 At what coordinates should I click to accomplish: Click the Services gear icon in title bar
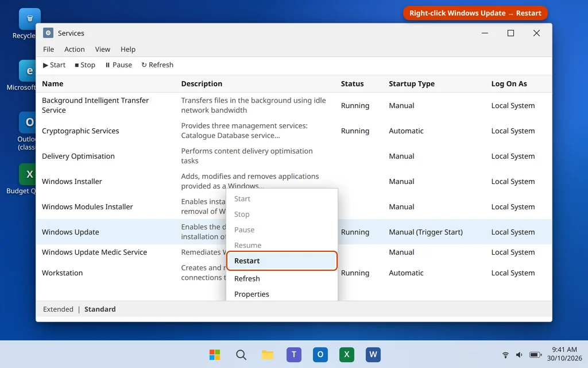[48, 33]
